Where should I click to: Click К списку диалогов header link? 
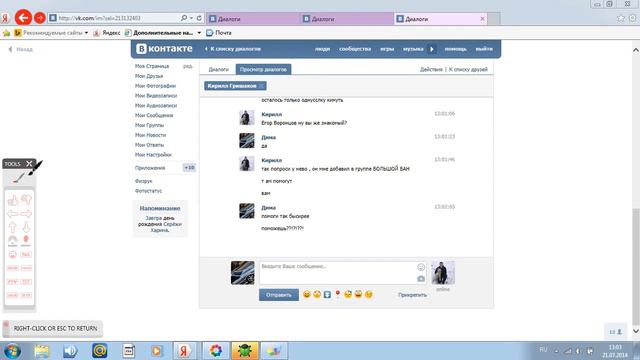click(x=232, y=49)
